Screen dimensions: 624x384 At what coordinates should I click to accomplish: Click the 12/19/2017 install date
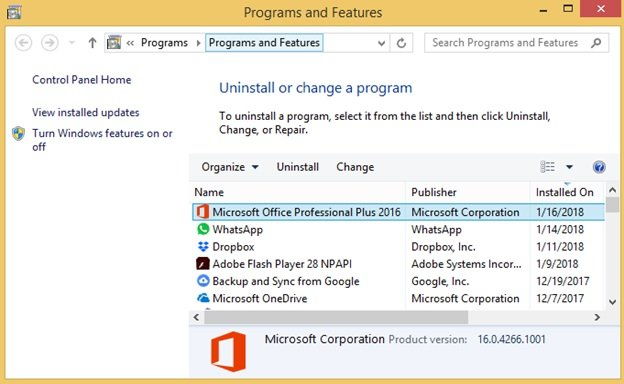click(x=563, y=281)
